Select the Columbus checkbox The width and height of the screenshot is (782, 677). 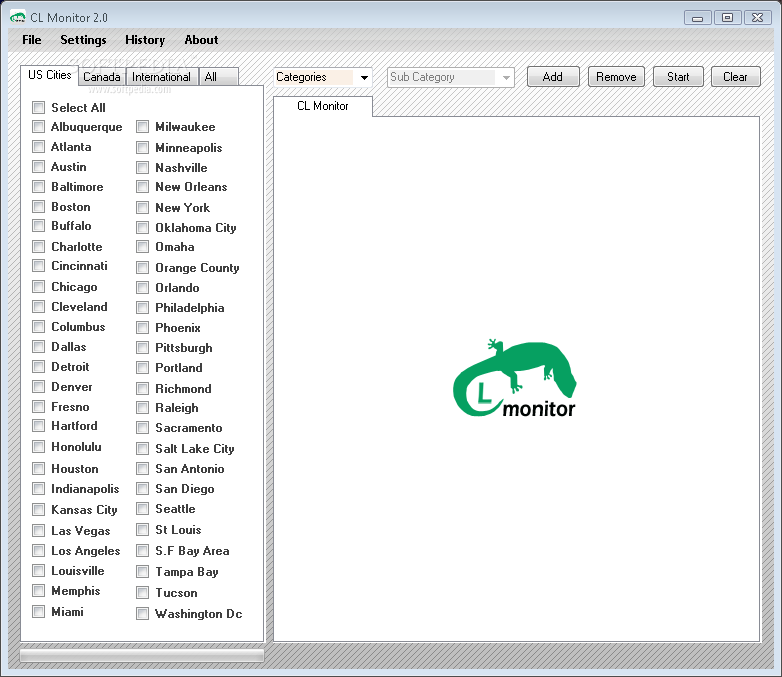38,327
